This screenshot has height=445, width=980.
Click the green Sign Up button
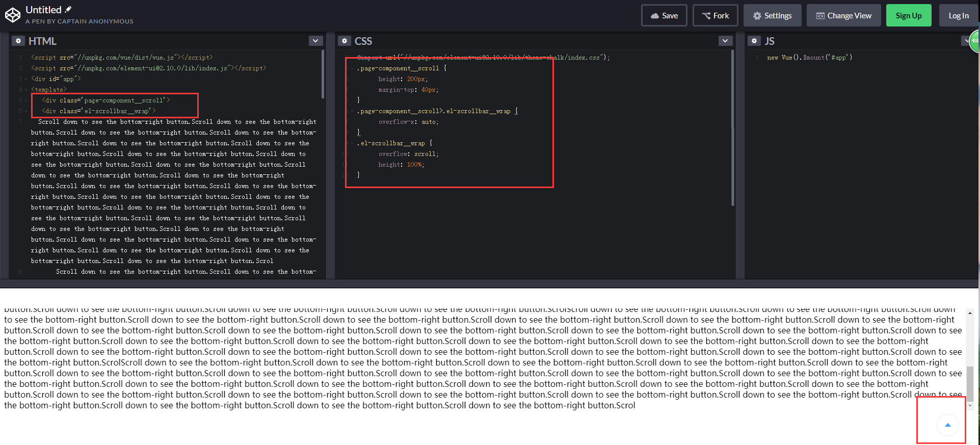click(x=909, y=15)
